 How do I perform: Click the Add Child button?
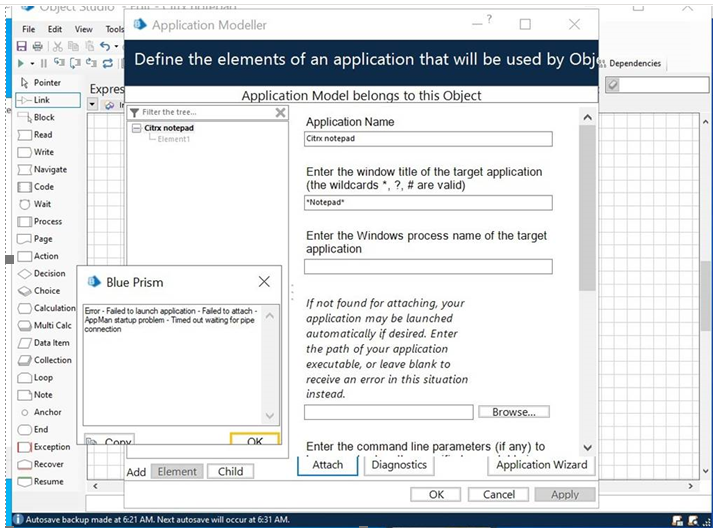coord(230,472)
